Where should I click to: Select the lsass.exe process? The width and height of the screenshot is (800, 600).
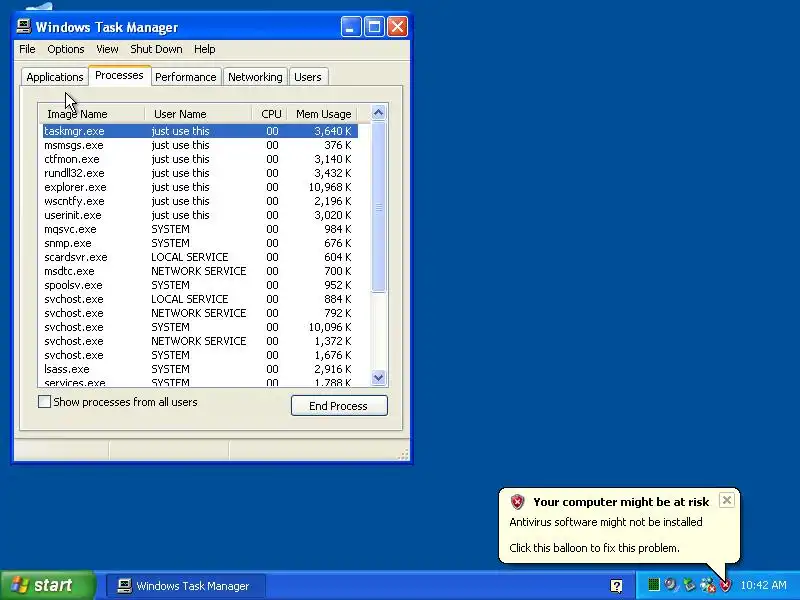pos(200,369)
